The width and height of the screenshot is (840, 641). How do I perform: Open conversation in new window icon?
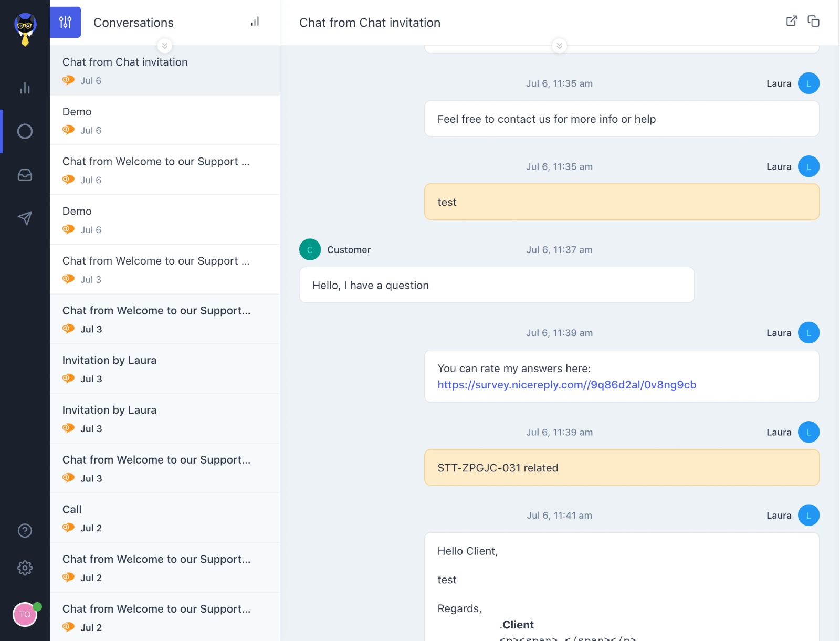coord(791,21)
